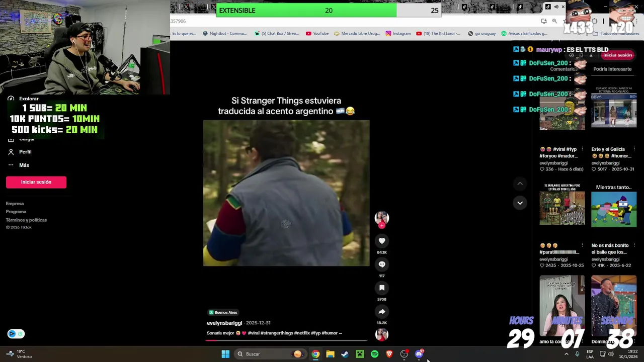
Task: Open Perfil in the TikTok sidebar
Action: click(20, 152)
